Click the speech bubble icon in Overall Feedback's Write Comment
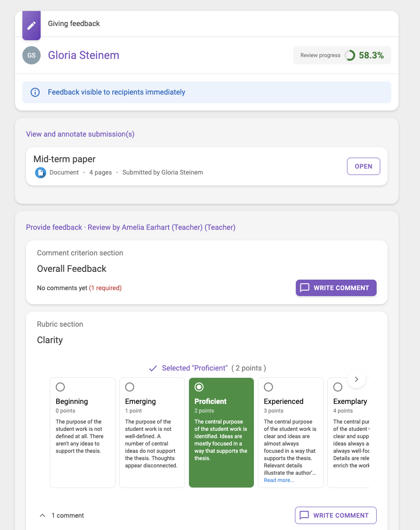420x530 pixels. pos(305,288)
